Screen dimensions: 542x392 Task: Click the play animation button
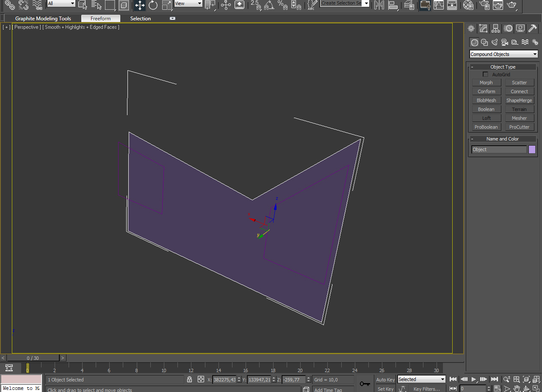pyautogui.click(x=474, y=379)
